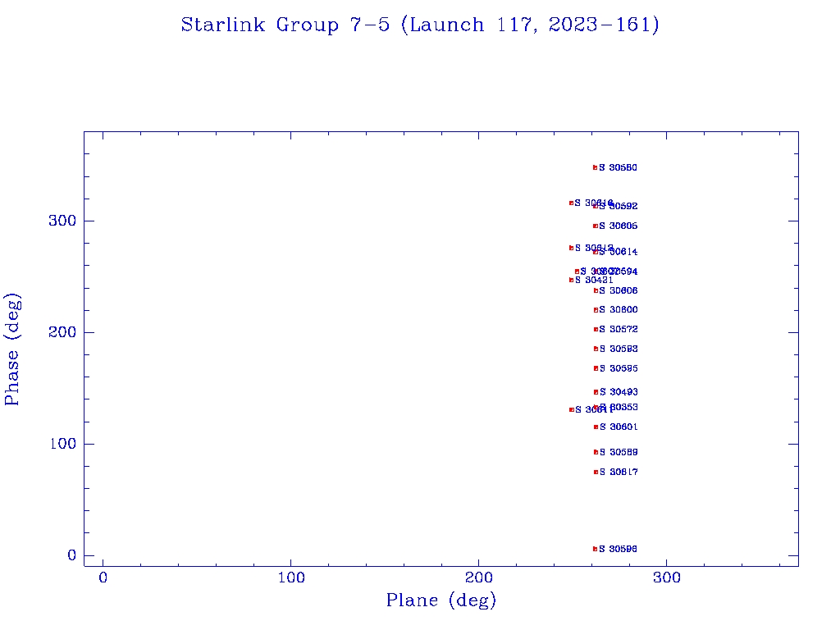Select the S 30493 label
Image resolution: width=840 pixels, height=630 pixels.
click(619, 392)
